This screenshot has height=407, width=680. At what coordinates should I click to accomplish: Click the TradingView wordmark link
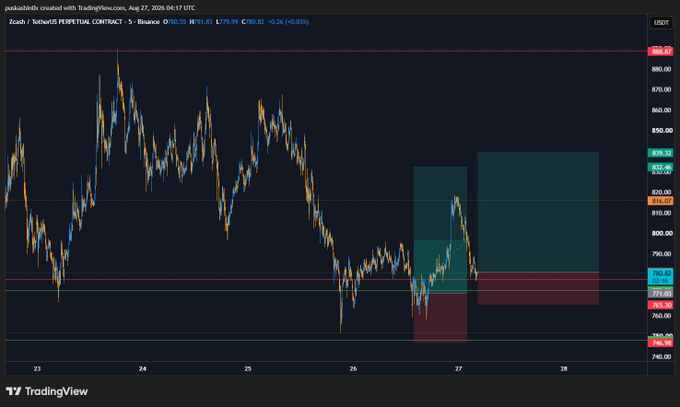coord(56,391)
